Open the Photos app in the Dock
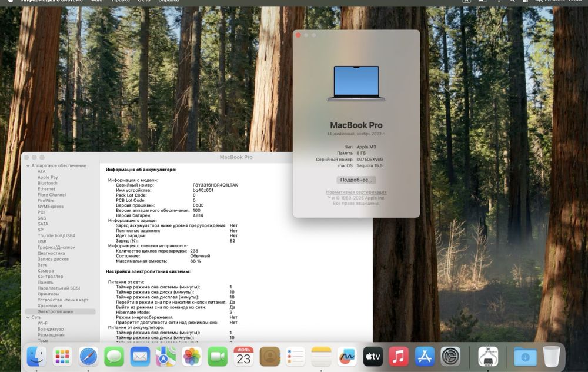588x372 pixels. coord(192,356)
